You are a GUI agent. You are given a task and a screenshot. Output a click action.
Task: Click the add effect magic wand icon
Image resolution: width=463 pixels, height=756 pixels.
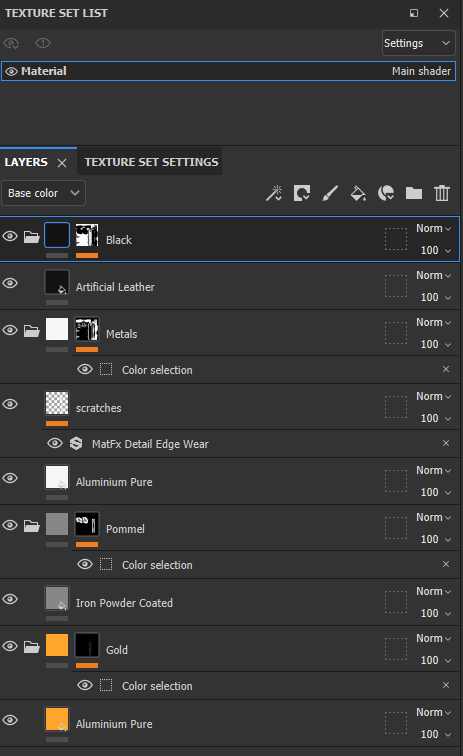click(274, 193)
